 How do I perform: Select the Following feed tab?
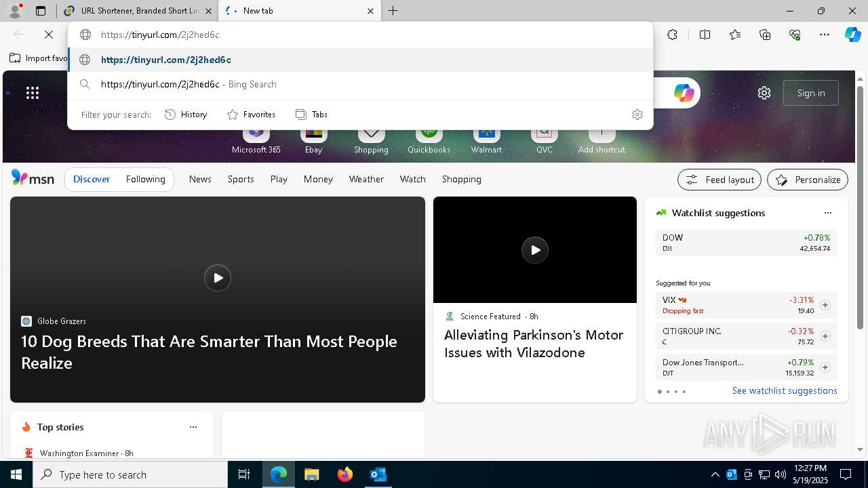pos(145,179)
